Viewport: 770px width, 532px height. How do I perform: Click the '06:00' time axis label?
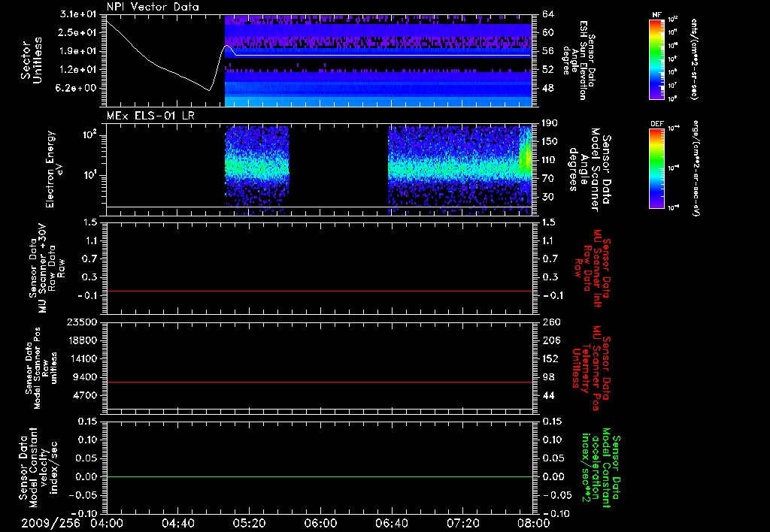(x=320, y=523)
